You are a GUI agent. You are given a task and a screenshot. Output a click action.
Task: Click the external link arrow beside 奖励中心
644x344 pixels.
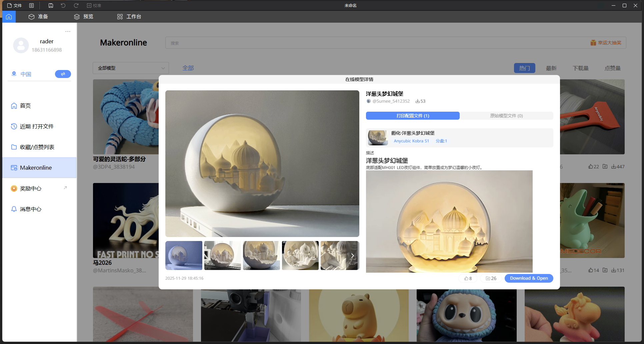pos(65,188)
